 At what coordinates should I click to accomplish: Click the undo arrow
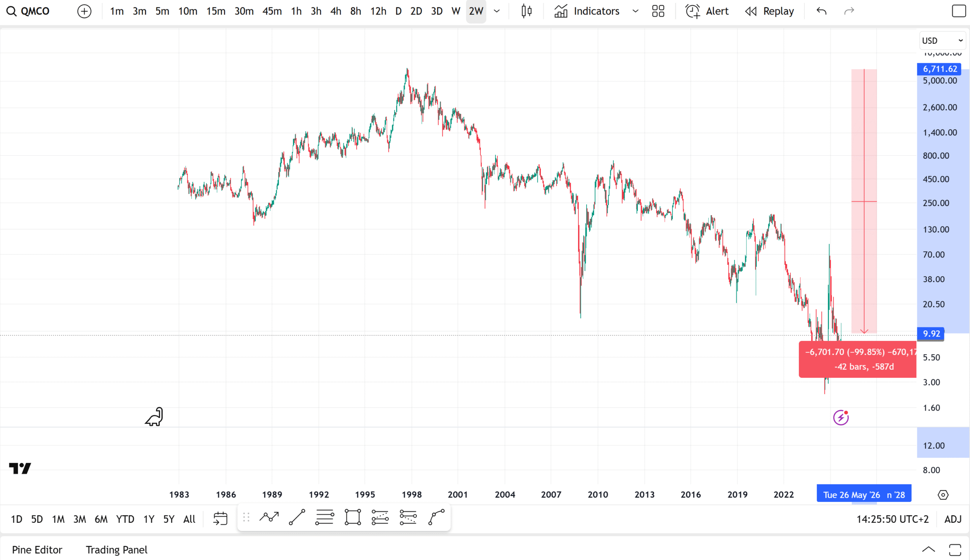coord(821,11)
